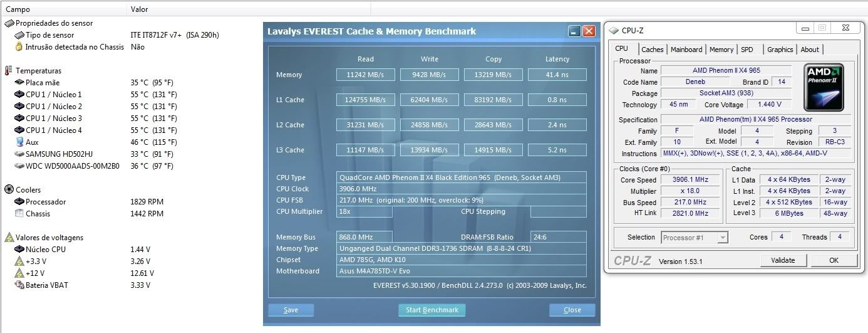Switch to the CPU tab in CPU-Z
This screenshot has width=868, height=333.
[622, 48]
